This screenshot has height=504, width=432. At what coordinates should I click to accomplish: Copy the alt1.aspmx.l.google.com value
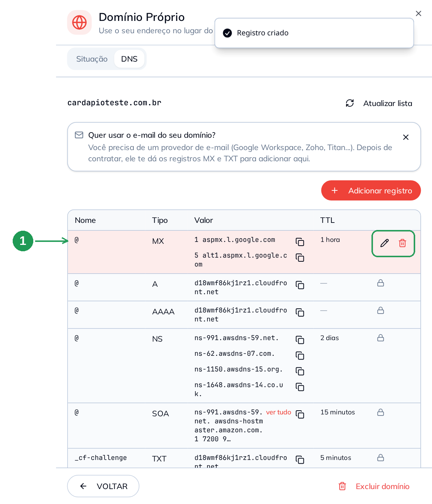[x=300, y=258]
